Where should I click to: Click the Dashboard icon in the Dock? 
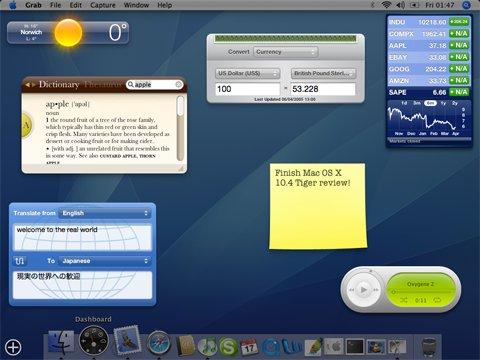94,341
